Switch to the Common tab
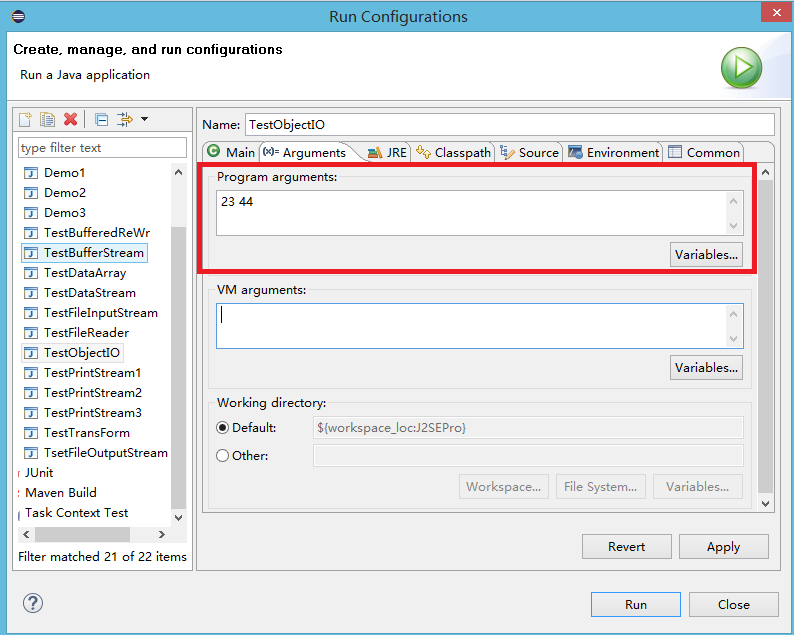 click(x=704, y=152)
